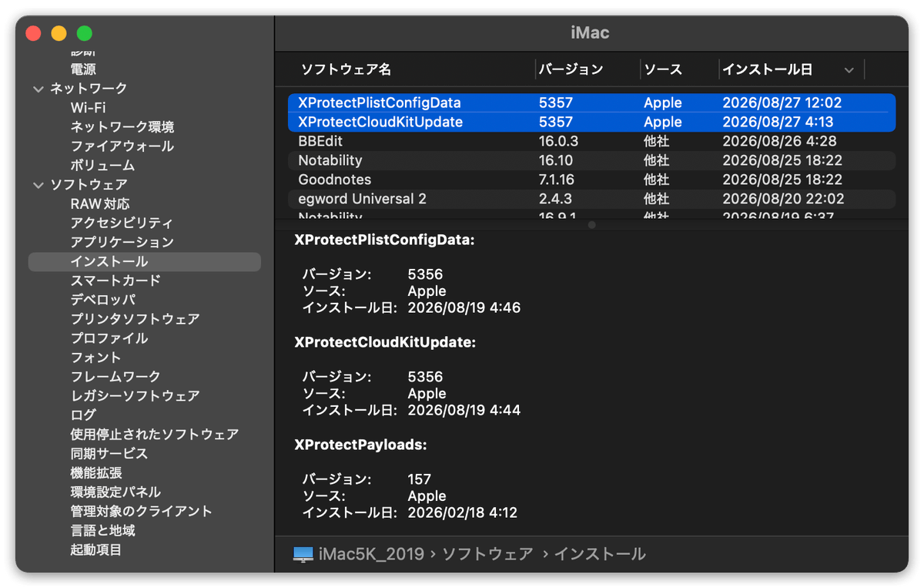
Task: Open Wi-Fi in the sidebar
Action: point(88,108)
